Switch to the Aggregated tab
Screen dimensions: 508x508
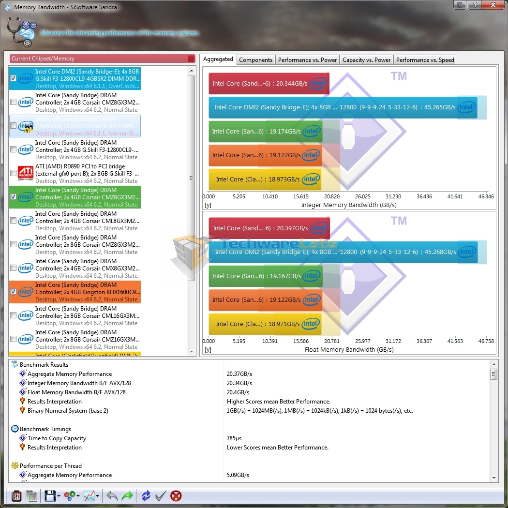[218, 59]
